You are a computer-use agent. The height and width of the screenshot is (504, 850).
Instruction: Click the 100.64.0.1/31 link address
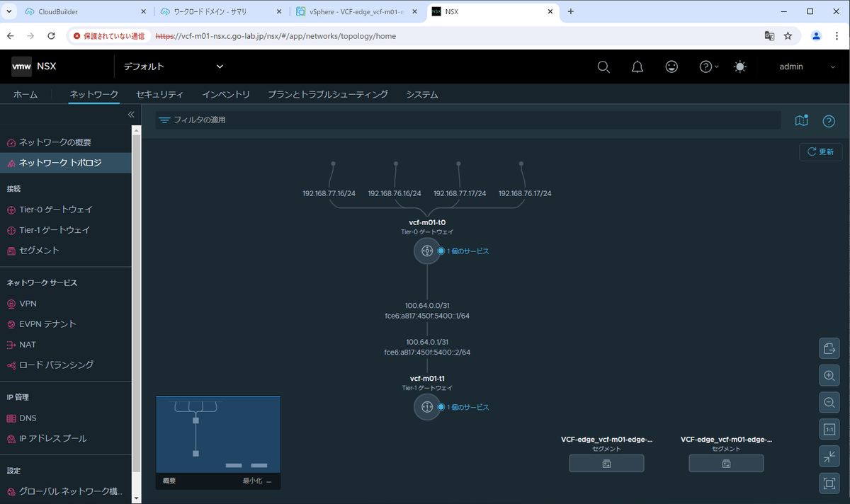click(x=427, y=342)
